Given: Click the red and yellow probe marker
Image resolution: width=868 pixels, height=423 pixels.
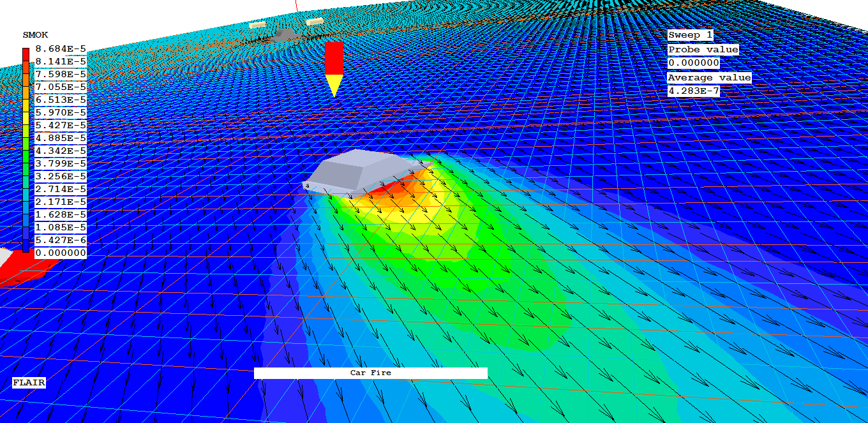Looking at the screenshot, I should click(334, 66).
